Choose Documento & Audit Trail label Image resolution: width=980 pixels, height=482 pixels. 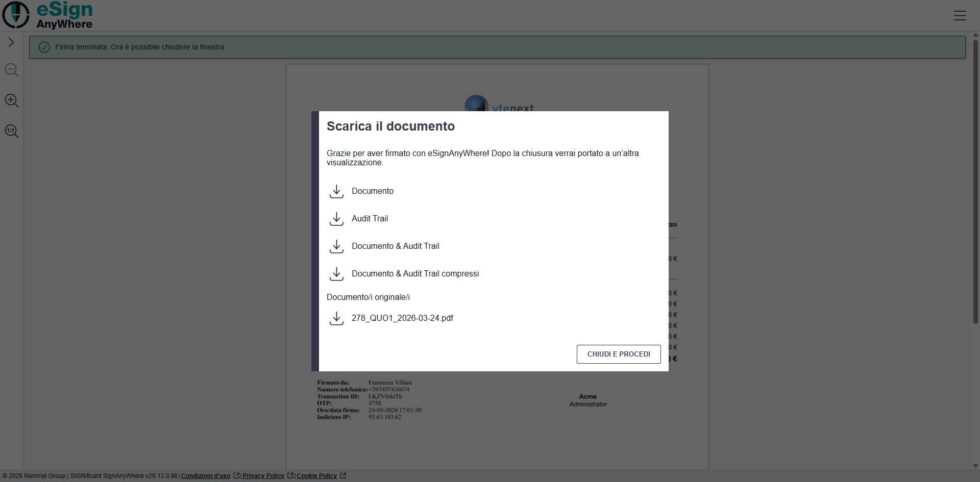[x=396, y=246]
